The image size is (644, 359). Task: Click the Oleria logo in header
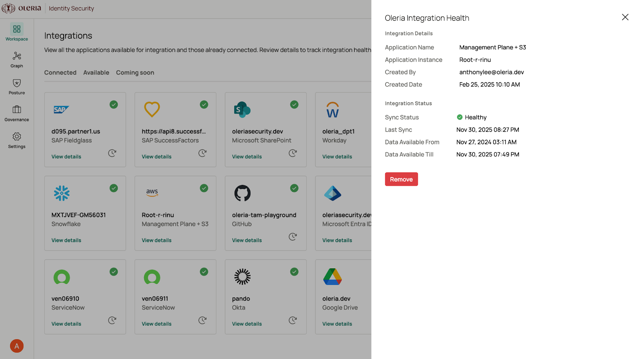tap(22, 8)
